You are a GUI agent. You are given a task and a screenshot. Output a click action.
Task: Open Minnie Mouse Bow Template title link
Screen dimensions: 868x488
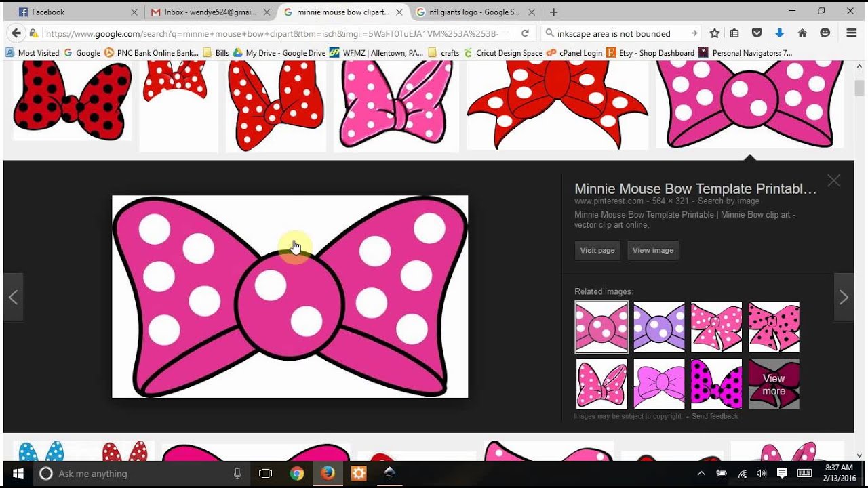[696, 189]
